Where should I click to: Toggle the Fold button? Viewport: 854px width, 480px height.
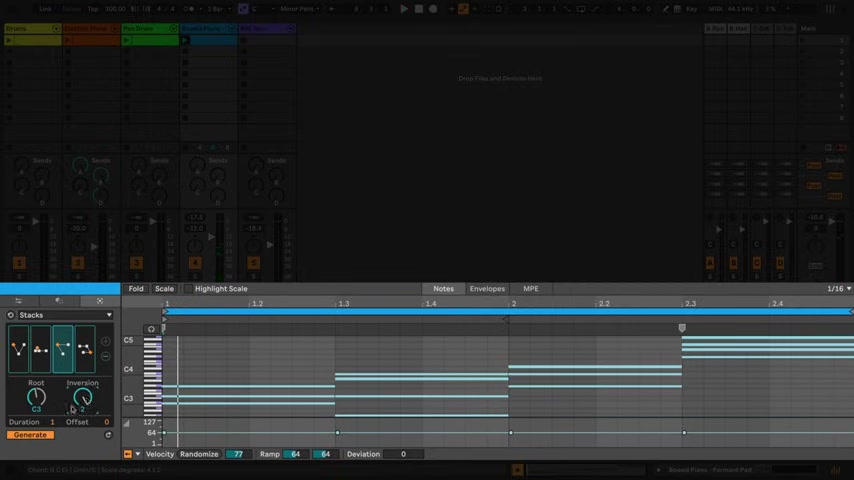coord(136,289)
